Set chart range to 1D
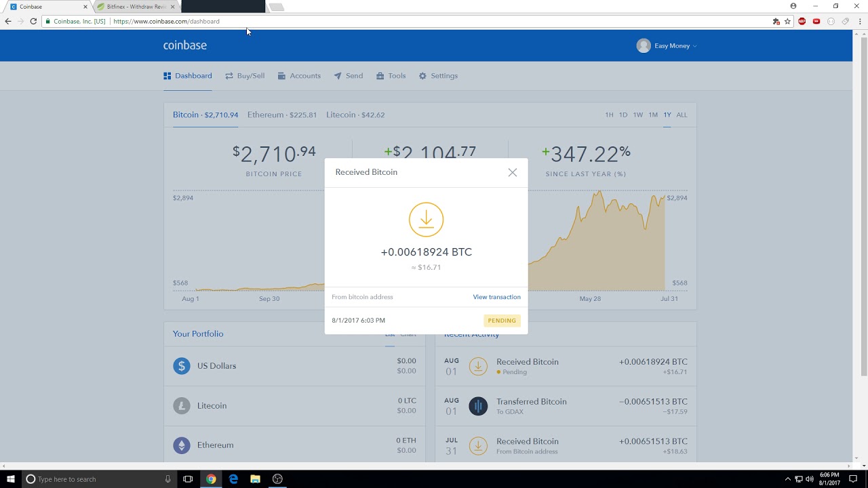The image size is (868, 488). coord(623,115)
